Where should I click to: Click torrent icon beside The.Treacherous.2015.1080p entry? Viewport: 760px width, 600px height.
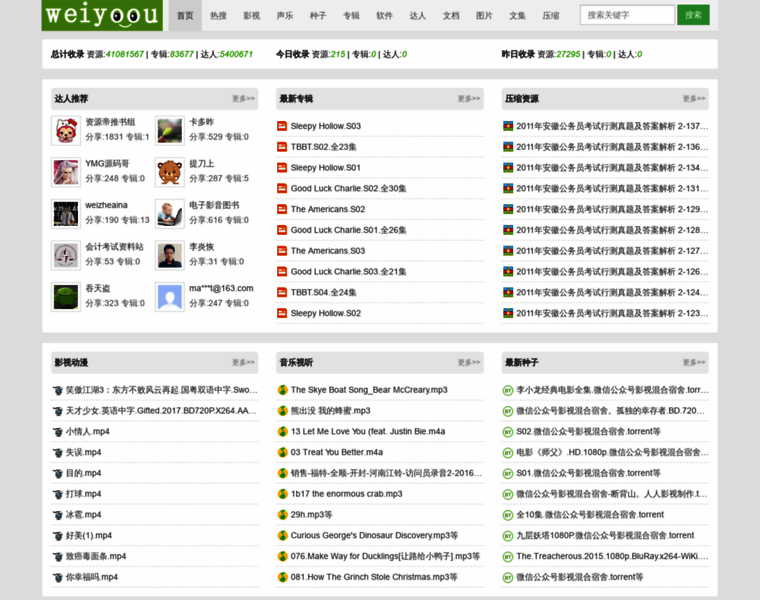507,557
